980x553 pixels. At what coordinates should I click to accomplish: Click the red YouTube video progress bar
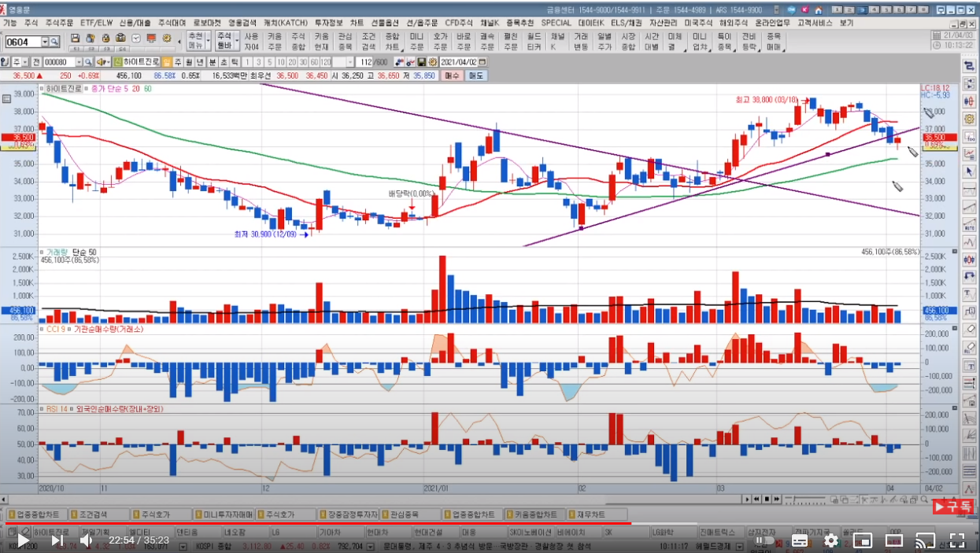pos(315,522)
